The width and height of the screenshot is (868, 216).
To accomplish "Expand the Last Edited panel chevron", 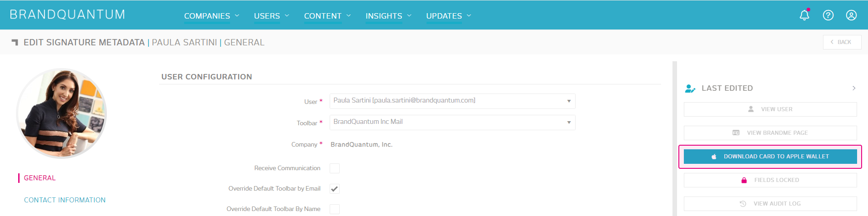I will point(853,88).
